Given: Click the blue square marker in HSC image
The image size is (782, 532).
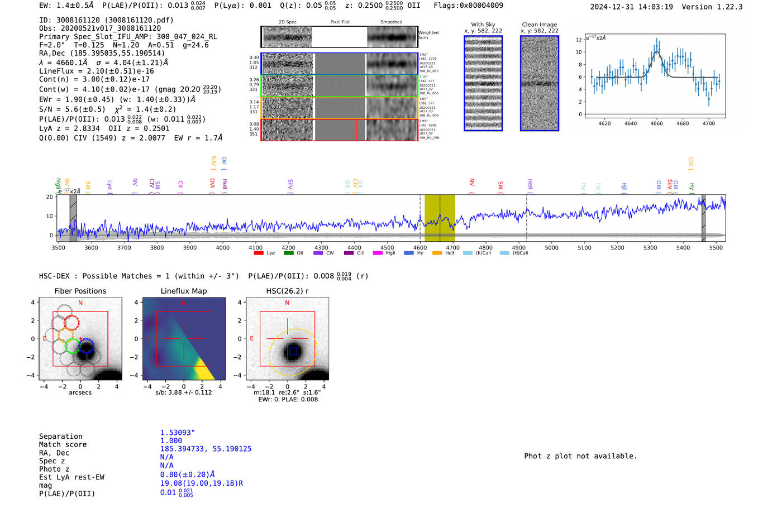Looking at the screenshot, I should pyautogui.click(x=293, y=351).
